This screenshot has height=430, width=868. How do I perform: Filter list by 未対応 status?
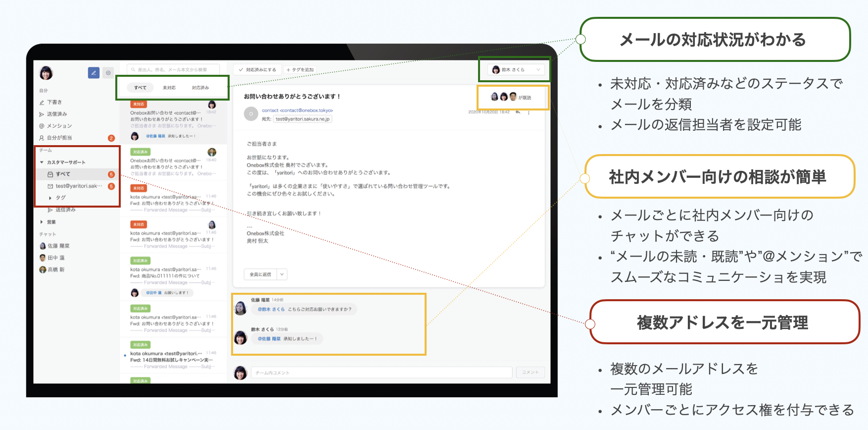(169, 88)
